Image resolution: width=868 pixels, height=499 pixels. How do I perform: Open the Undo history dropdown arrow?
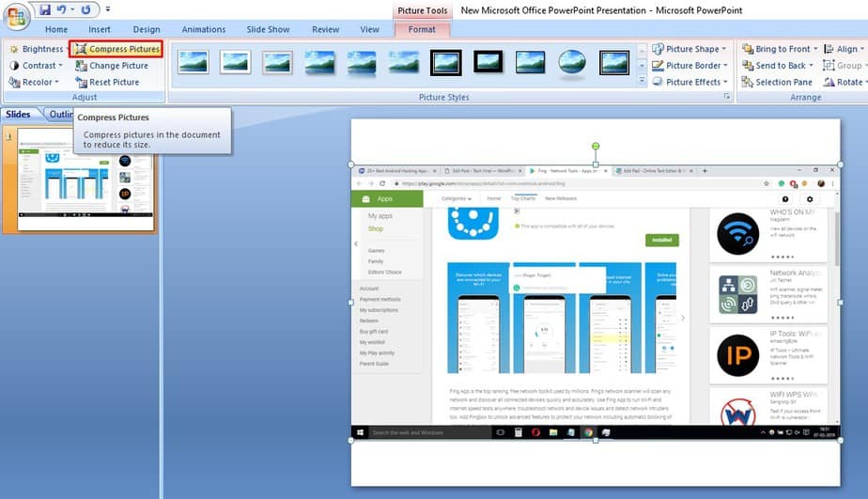(x=72, y=9)
